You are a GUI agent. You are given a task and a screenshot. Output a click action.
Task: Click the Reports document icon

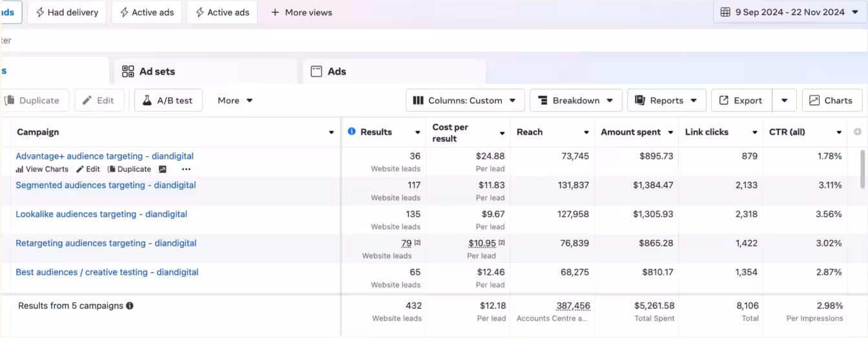[x=640, y=101]
